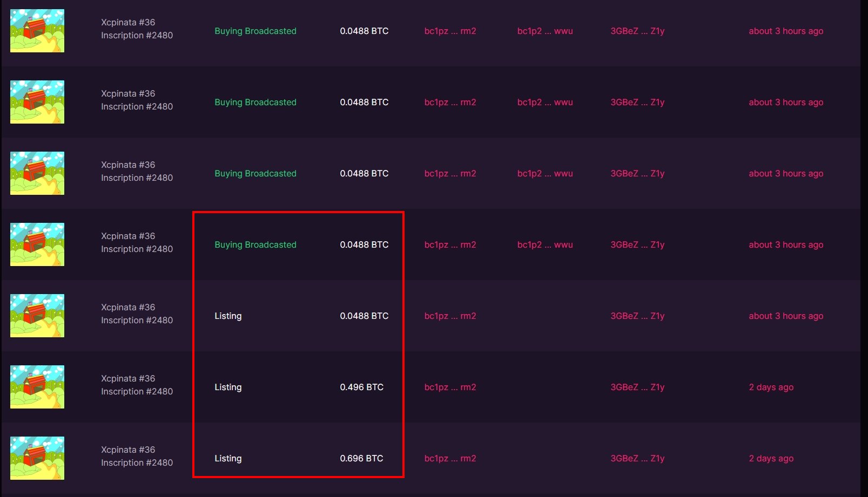Viewport: 868px width, 497px height.
Task: Open 3GBeZ ... Z1y link in Listing 0.0488 row
Action: pos(637,316)
